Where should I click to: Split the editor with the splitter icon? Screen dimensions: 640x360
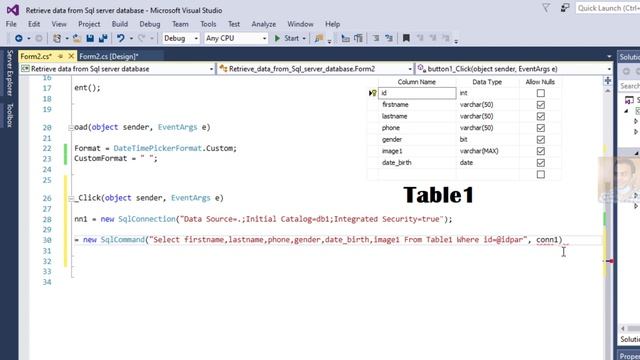coord(608,81)
